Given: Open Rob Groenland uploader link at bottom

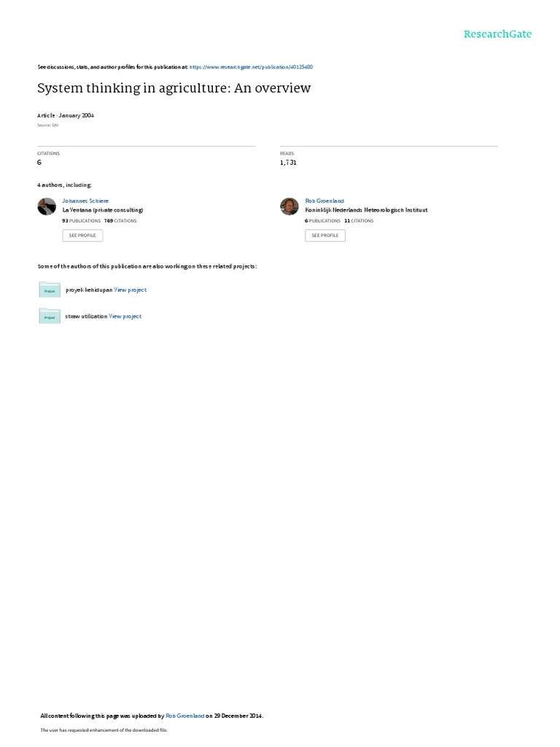Looking at the screenshot, I should coord(184,716).
